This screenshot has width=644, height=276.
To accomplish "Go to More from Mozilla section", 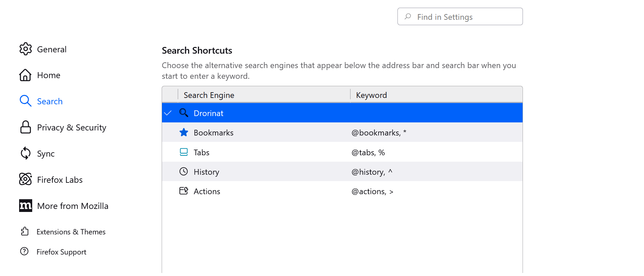I will [72, 206].
